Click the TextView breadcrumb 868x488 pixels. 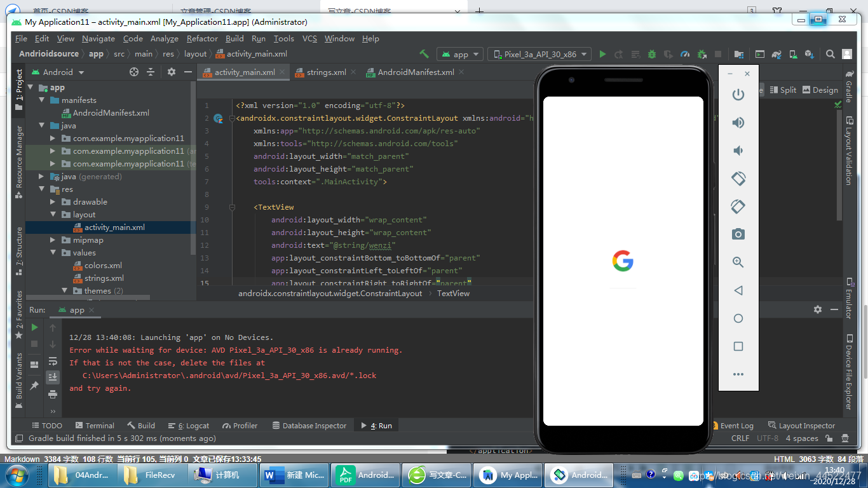click(453, 293)
